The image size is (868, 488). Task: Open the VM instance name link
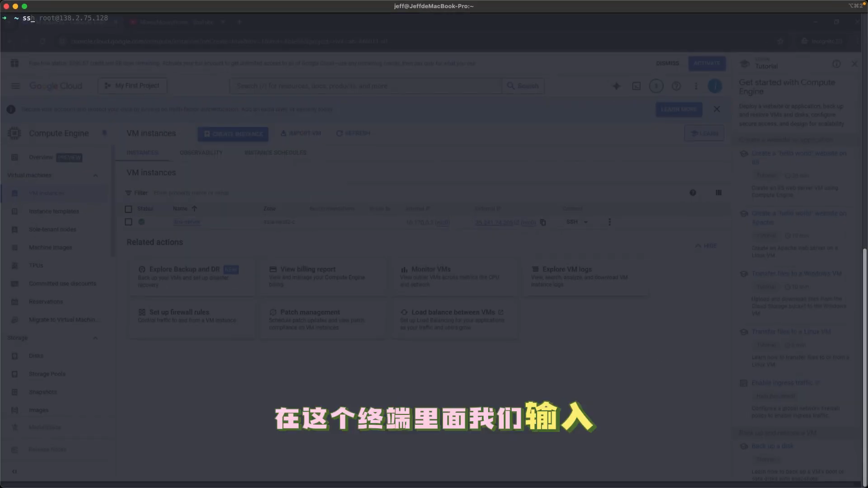pyautogui.click(x=187, y=222)
